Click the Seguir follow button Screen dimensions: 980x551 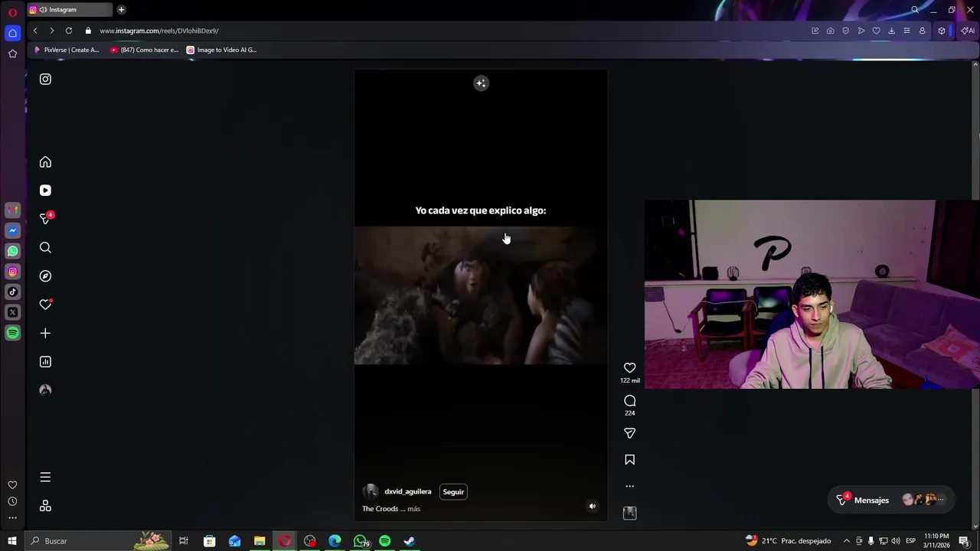click(x=453, y=492)
